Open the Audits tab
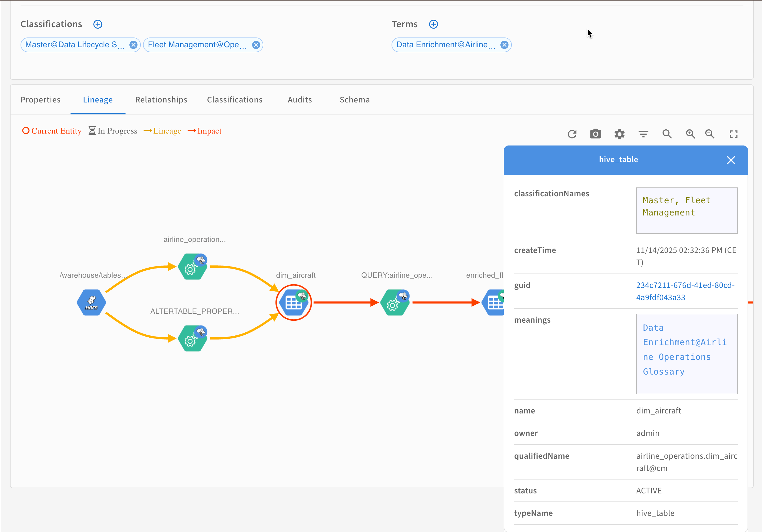Viewport: 762px width, 532px height. pos(300,100)
